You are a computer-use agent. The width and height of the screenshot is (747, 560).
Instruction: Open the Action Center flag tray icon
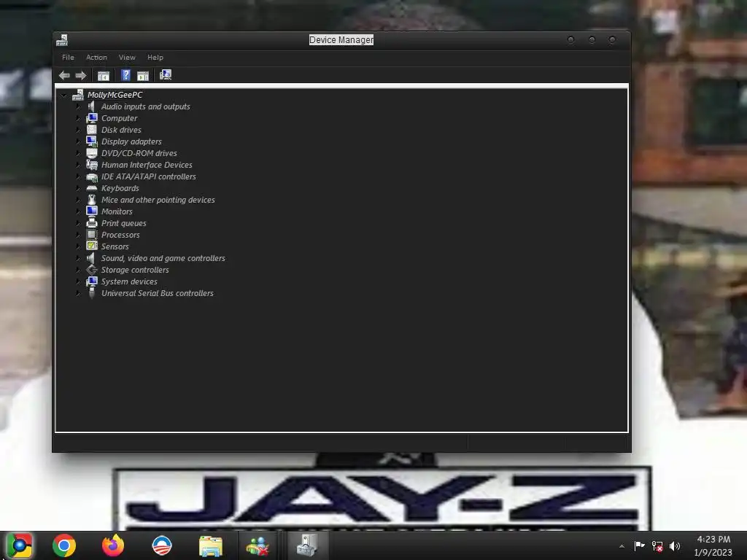(x=639, y=545)
